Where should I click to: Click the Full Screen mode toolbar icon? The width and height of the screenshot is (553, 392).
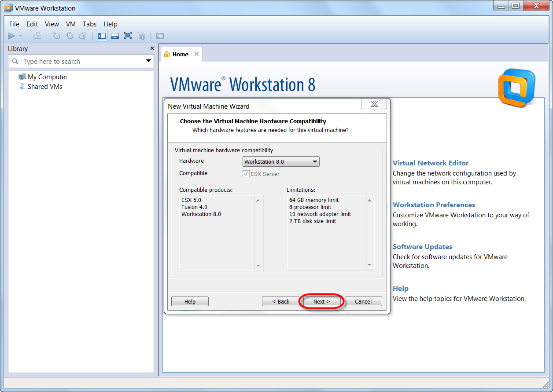(128, 36)
